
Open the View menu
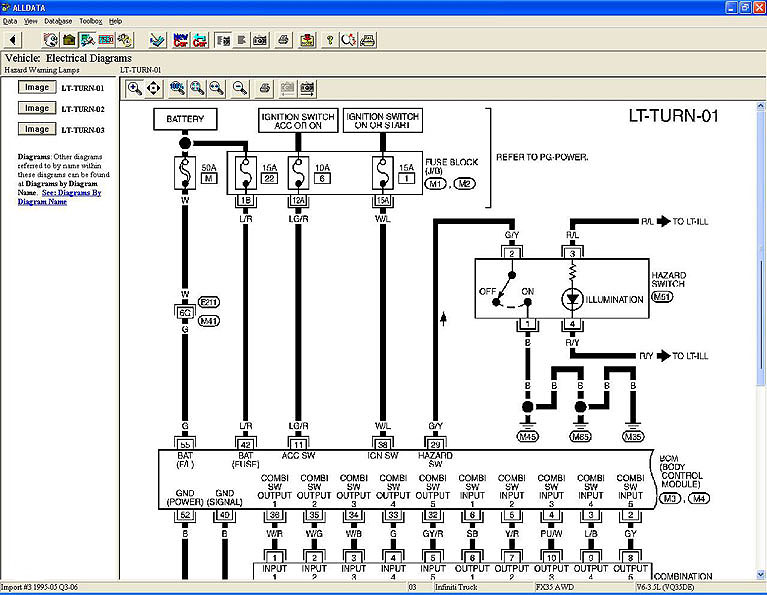[x=31, y=20]
